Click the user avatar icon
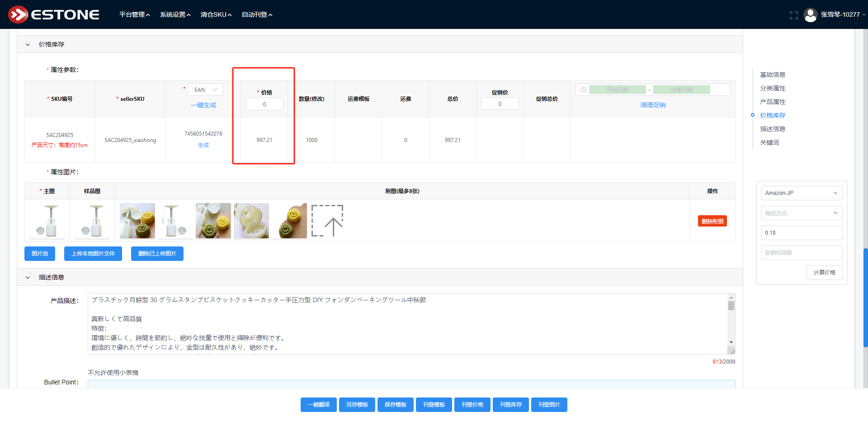Viewport: 868px width, 421px height. coord(810,15)
